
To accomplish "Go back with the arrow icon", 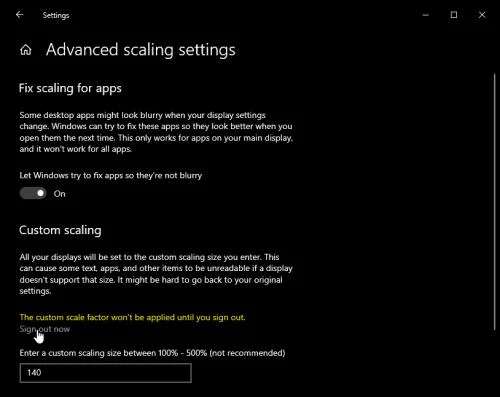I will coord(20,15).
